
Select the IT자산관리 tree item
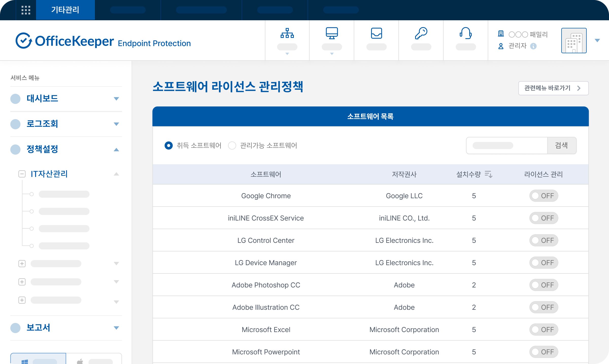tap(49, 174)
